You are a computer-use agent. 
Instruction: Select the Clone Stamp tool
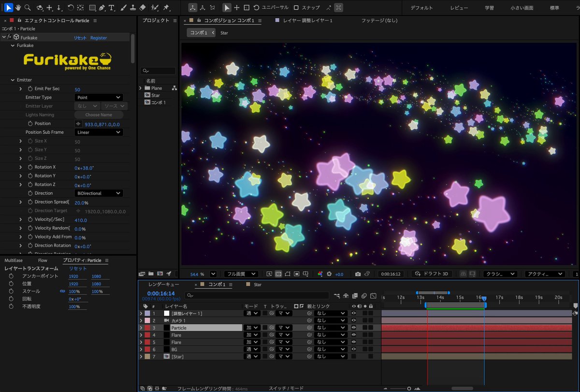point(133,8)
